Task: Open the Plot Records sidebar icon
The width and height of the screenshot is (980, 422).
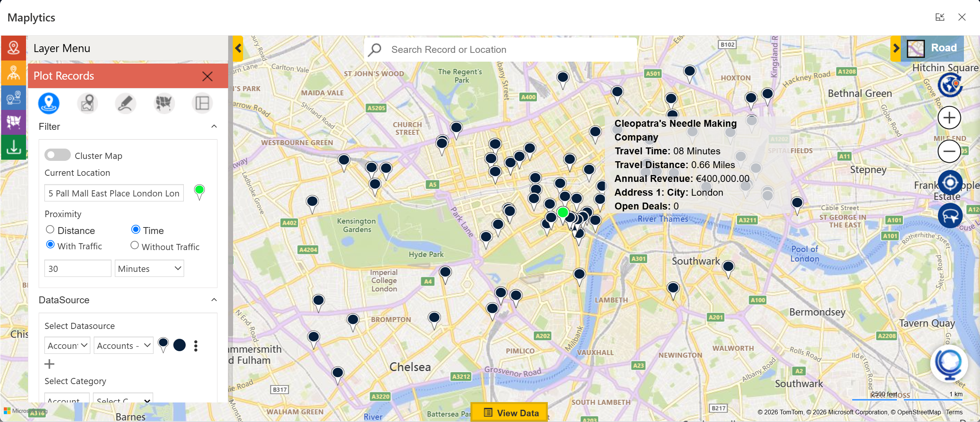Action: tap(13, 48)
